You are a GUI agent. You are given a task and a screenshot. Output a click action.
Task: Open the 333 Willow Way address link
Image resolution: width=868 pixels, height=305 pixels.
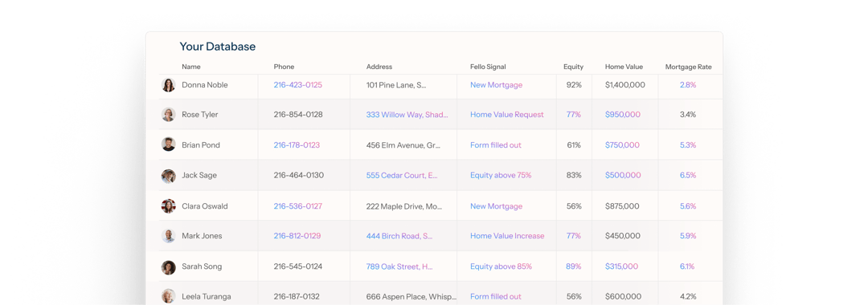(x=407, y=115)
